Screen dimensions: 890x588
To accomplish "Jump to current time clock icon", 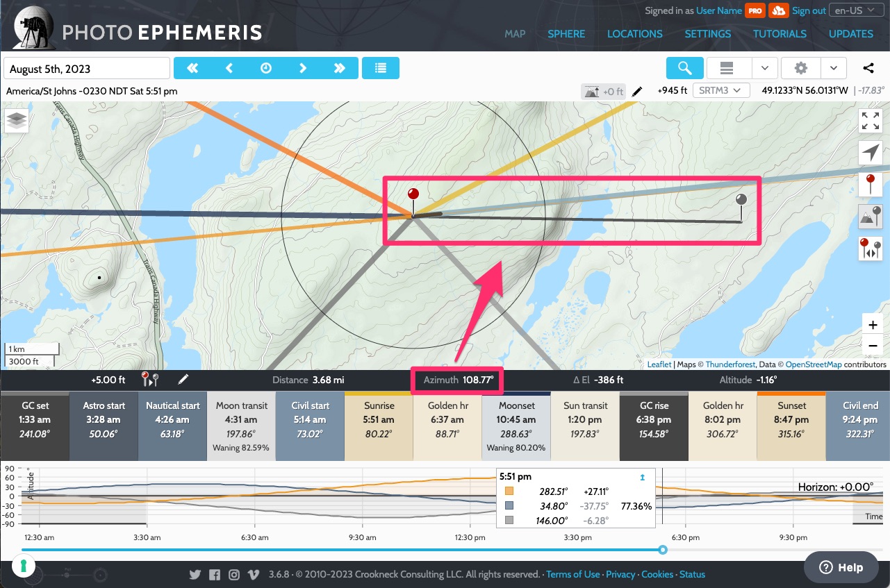I will pyautogui.click(x=266, y=68).
